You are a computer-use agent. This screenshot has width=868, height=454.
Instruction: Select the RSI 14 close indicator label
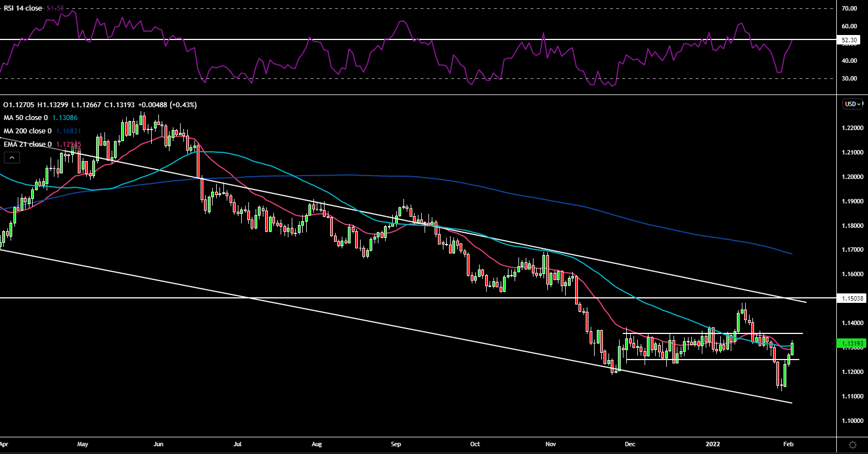[23, 8]
